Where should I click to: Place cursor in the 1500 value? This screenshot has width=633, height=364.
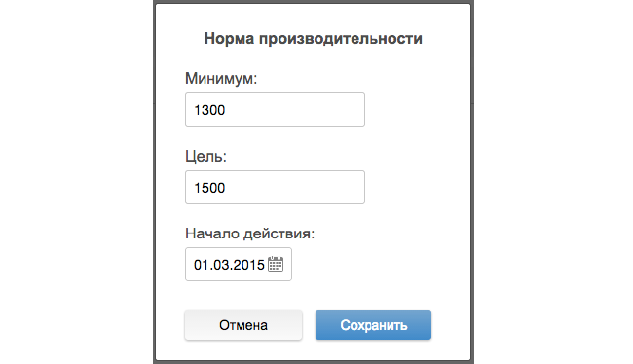coord(209,188)
